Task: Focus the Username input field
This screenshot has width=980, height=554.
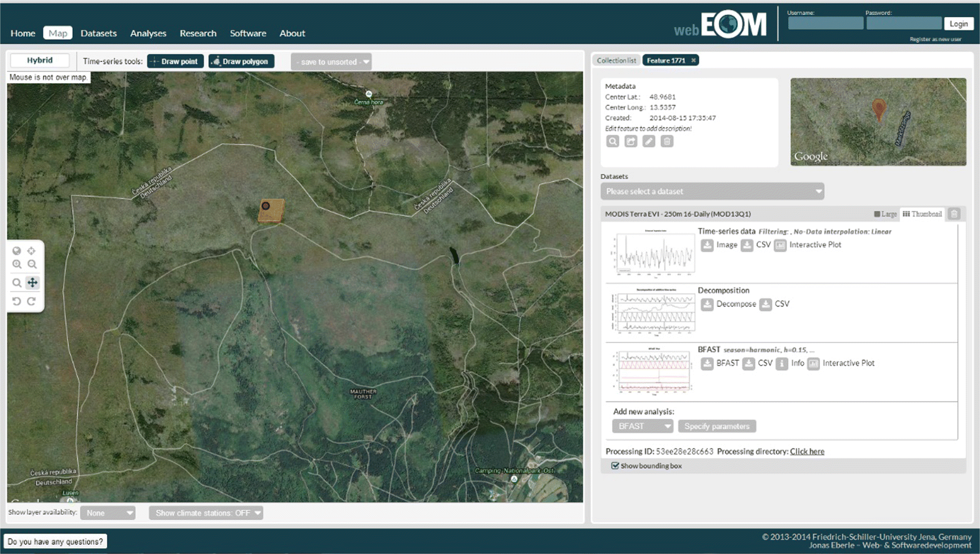Action: point(825,23)
